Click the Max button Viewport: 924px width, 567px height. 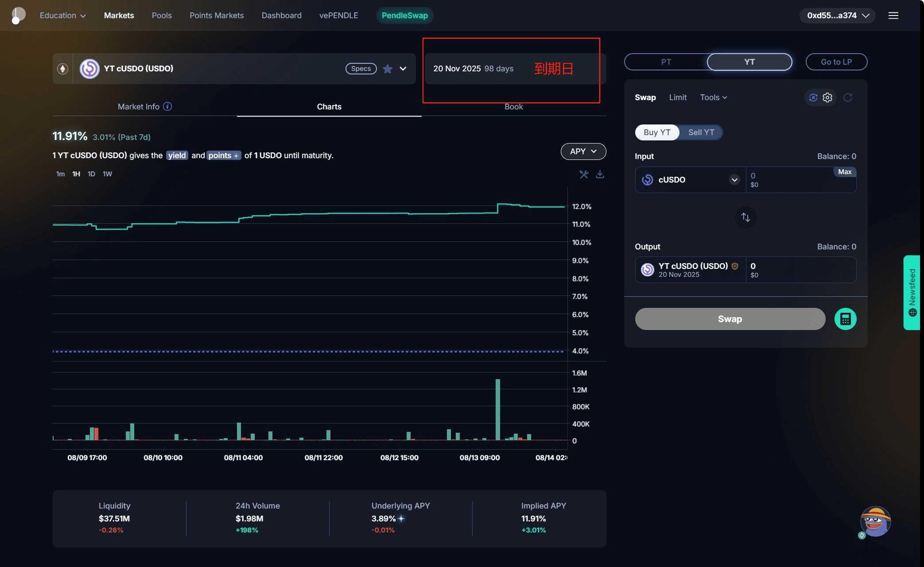pyautogui.click(x=844, y=172)
